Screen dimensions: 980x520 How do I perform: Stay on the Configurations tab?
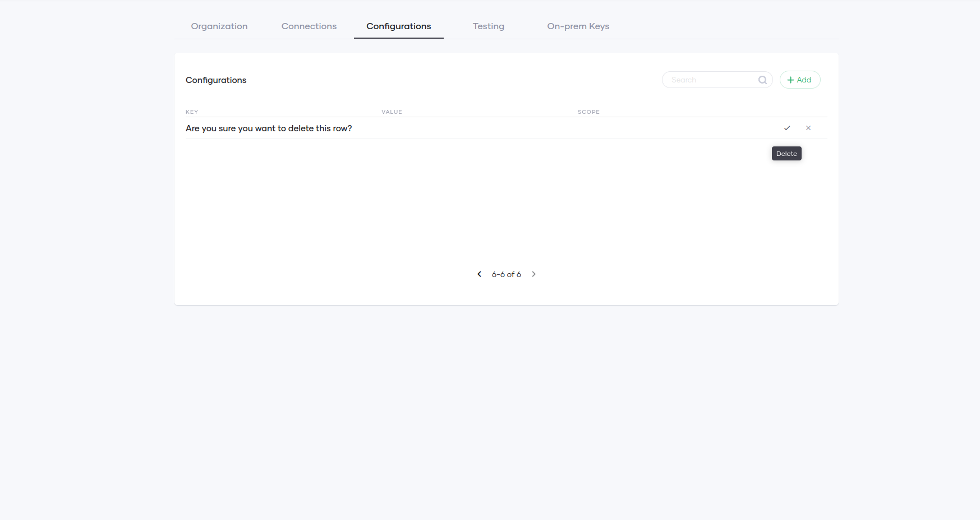click(398, 26)
